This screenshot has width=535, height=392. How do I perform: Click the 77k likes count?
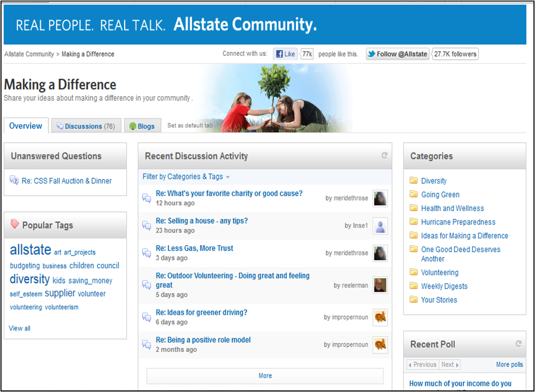click(307, 54)
